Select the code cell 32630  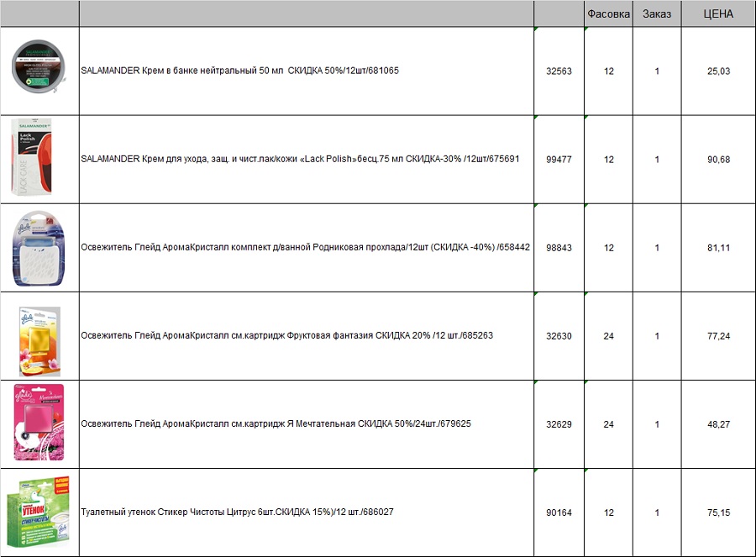point(559,336)
